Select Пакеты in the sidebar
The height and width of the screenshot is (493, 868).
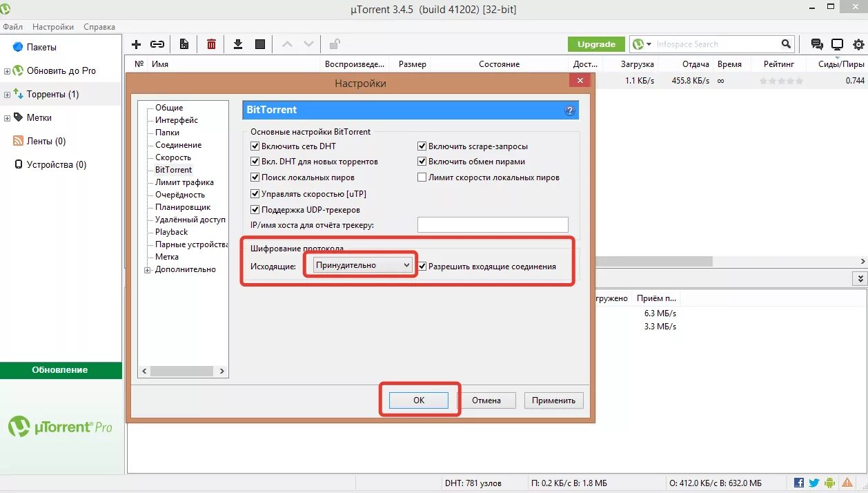tap(41, 47)
